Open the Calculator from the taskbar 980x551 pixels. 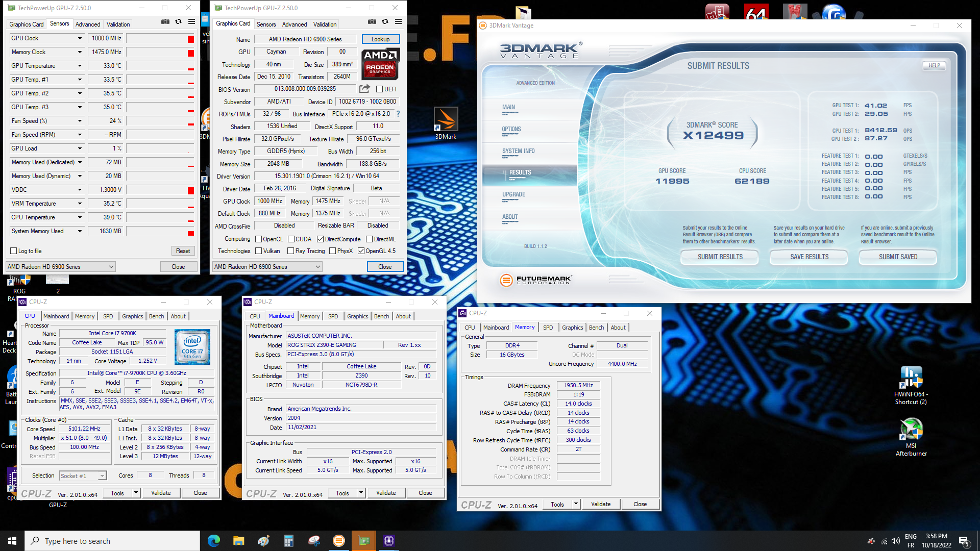click(x=288, y=541)
